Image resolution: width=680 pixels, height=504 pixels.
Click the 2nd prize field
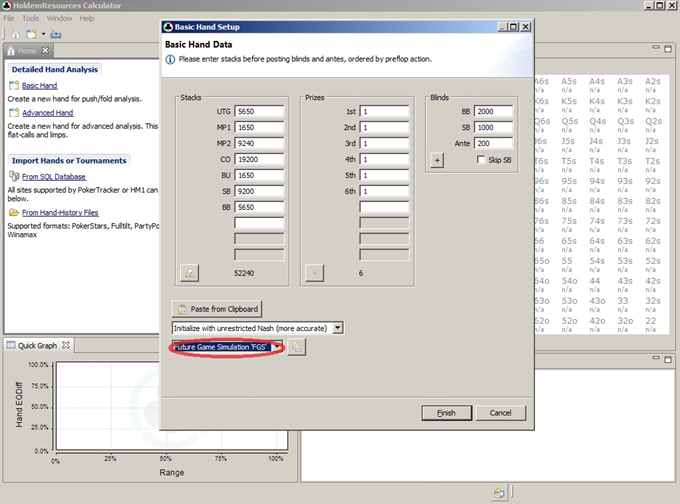(x=384, y=128)
